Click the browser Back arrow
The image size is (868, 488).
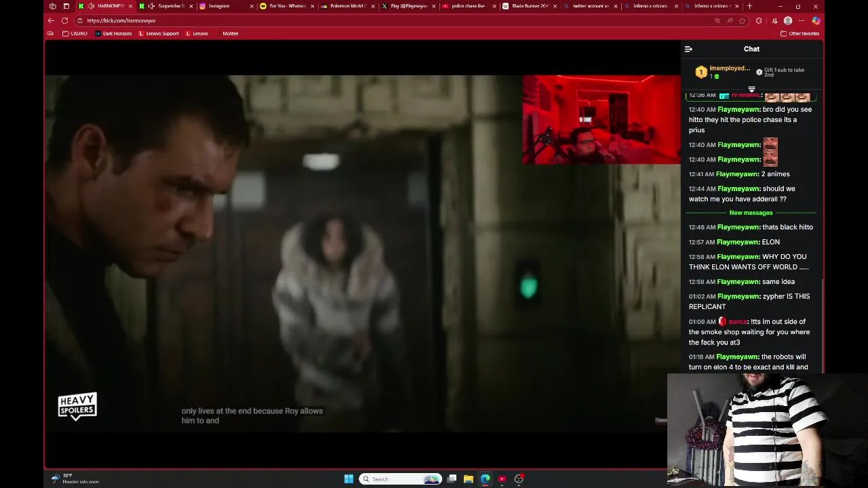[51, 20]
